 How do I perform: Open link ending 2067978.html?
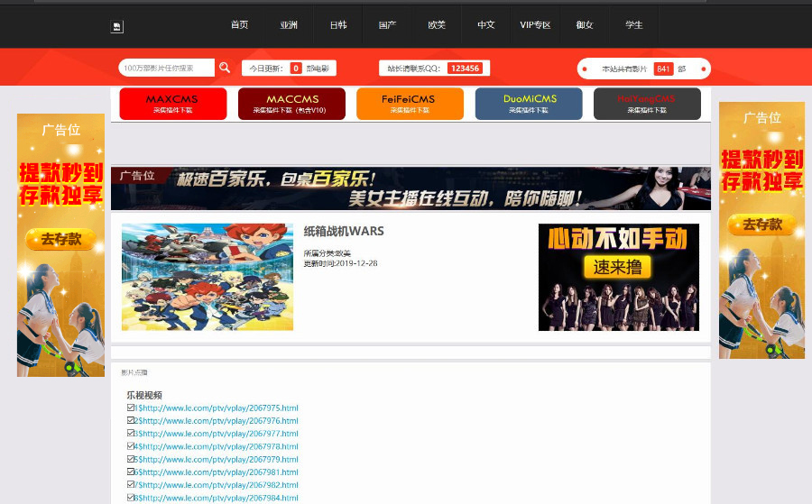click(217, 446)
